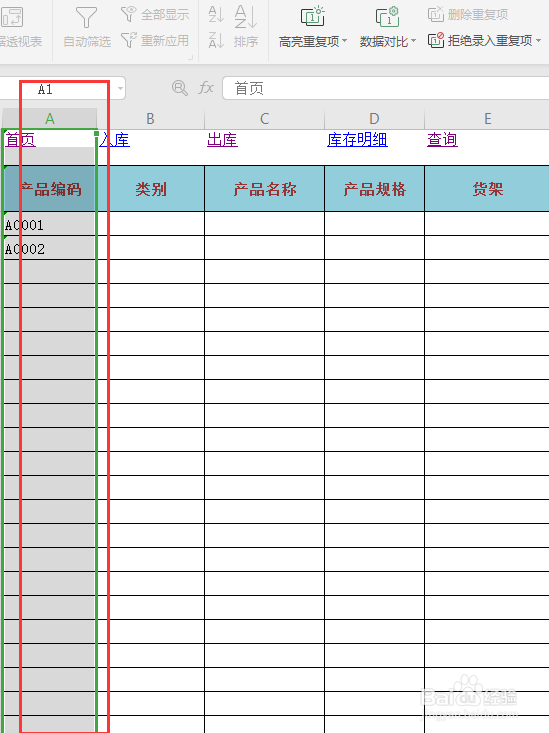Screen dimensions: 549x733
Task: Select column D header
Action: pyautogui.click(x=374, y=119)
